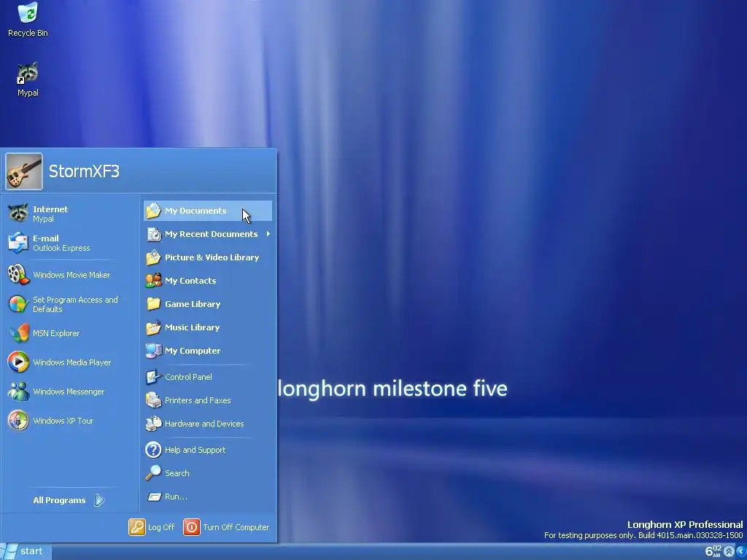Select the Game Library menu label

(x=193, y=304)
